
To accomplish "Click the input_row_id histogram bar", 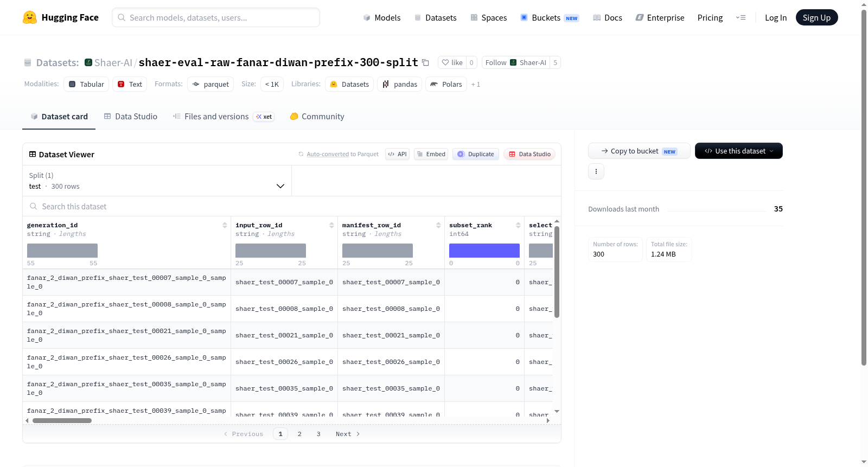I will click(271, 251).
